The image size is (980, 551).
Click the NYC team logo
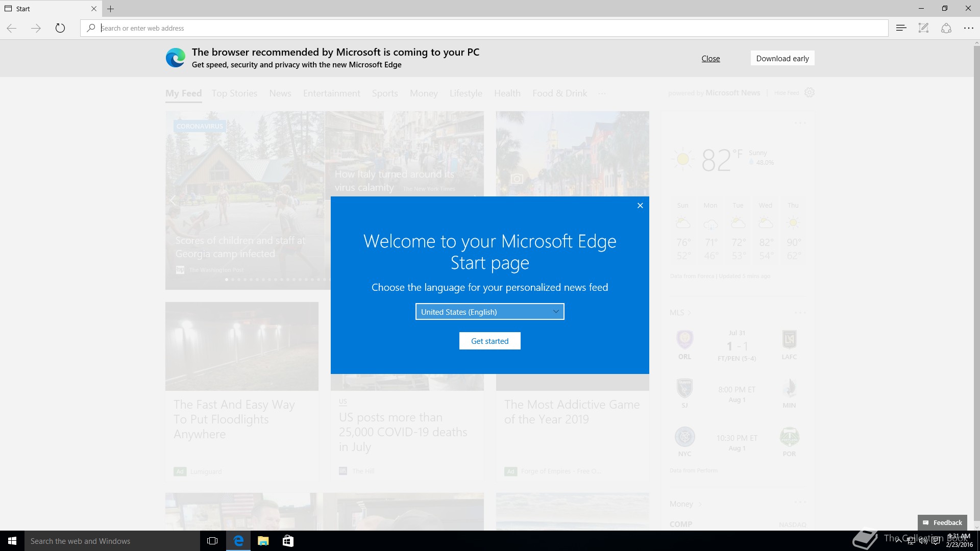coord(684,437)
